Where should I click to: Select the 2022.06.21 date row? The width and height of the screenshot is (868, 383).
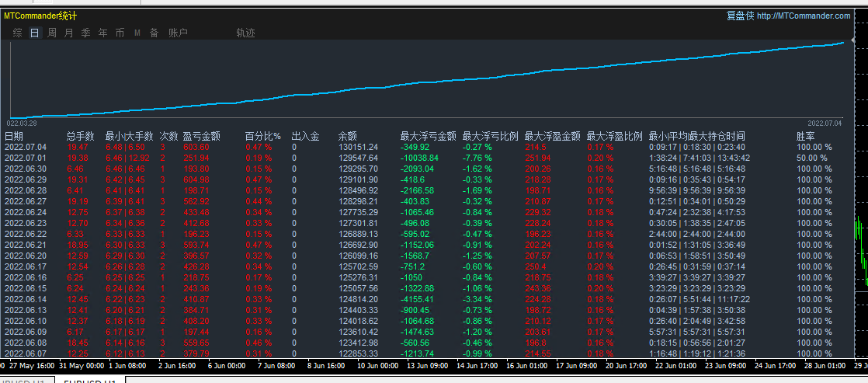[26, 245]
